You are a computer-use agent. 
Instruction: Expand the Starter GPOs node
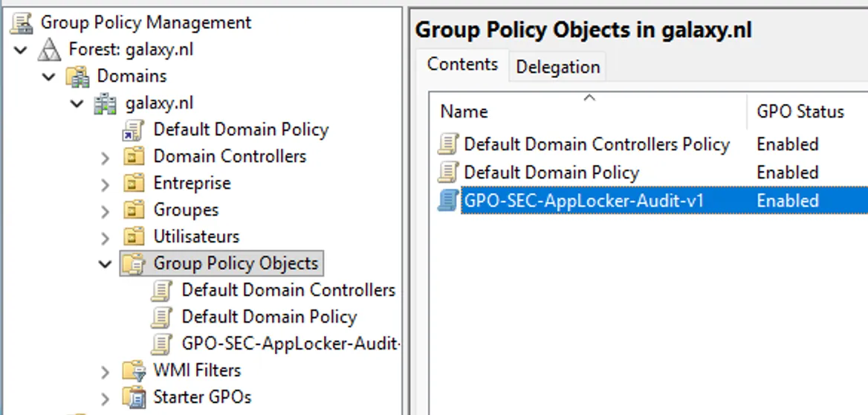tap(106, 398)
